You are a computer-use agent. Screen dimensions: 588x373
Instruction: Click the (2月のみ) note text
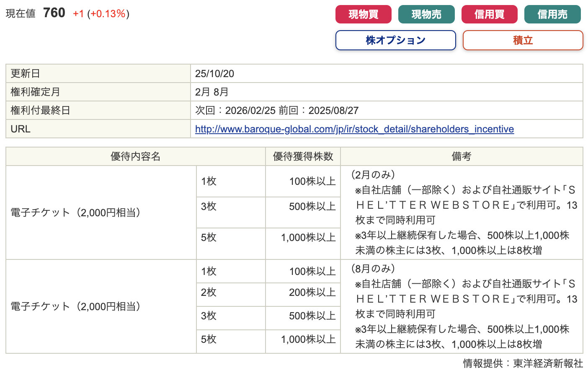373,175
